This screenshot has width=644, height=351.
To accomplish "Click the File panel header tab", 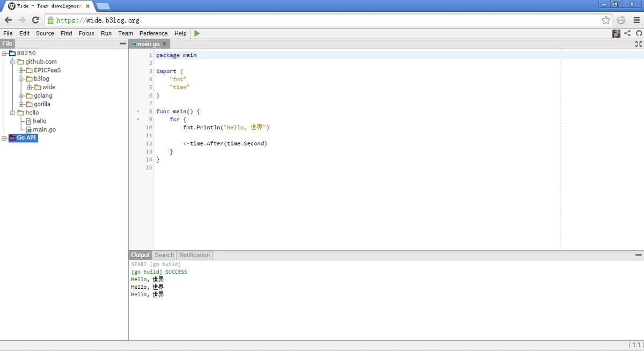I will pyautogui.click(x=8, y=43).
